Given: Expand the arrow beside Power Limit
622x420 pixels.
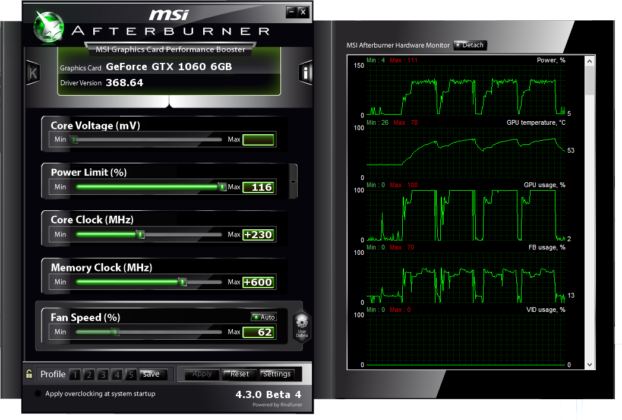Looking at the screenshot, I should 292,181.
